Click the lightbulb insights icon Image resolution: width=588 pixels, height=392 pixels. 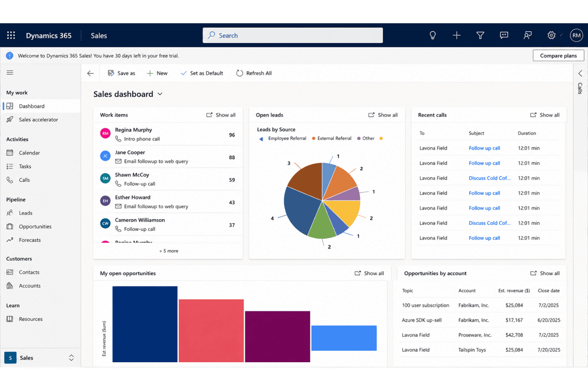433,35
